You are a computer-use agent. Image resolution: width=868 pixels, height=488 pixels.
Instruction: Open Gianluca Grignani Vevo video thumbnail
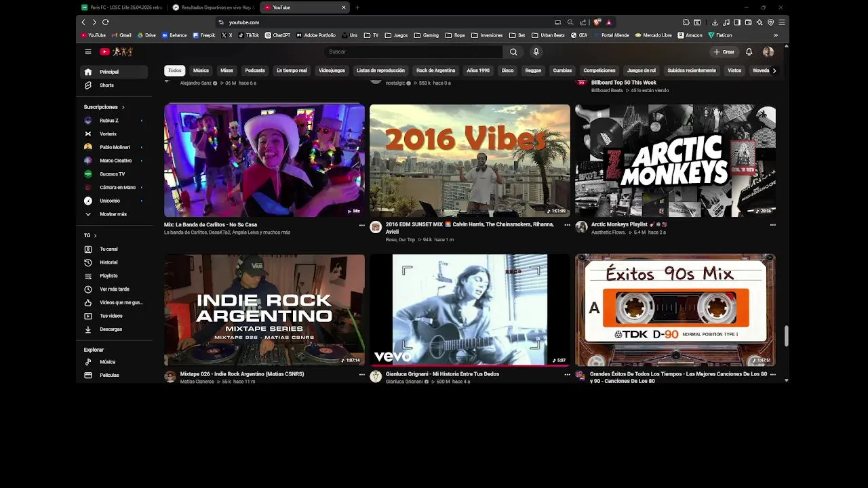point(470,310)
